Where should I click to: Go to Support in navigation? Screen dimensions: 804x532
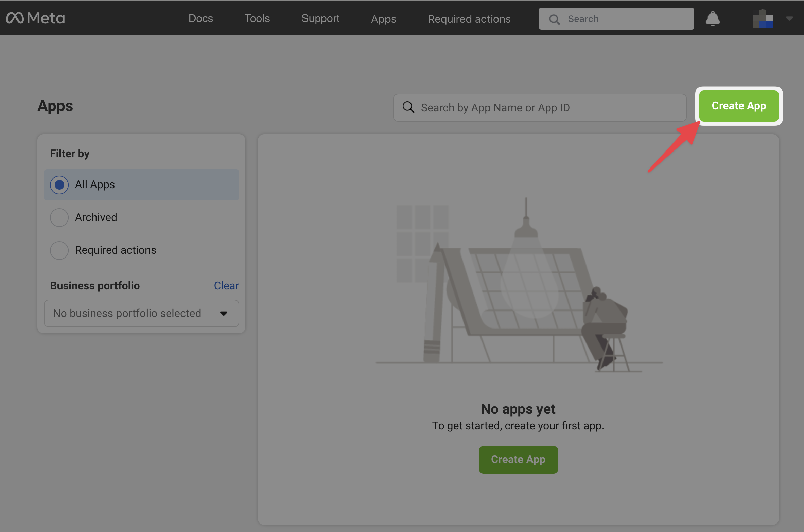click(x=320, y=18)
